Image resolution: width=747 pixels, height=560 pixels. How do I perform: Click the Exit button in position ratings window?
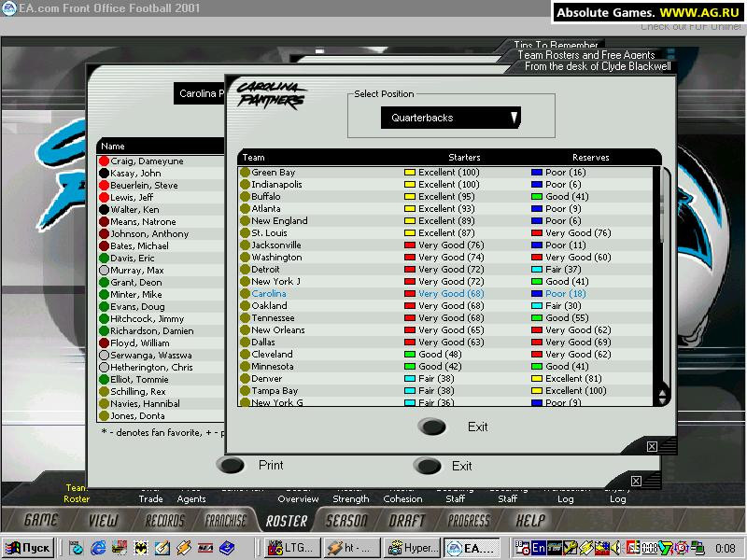tap(432, 427)
